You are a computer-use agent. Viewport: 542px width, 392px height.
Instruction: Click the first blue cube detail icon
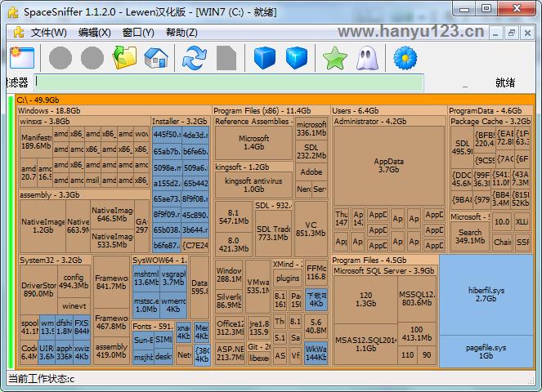pyautogui.click(x=264, y=58)
